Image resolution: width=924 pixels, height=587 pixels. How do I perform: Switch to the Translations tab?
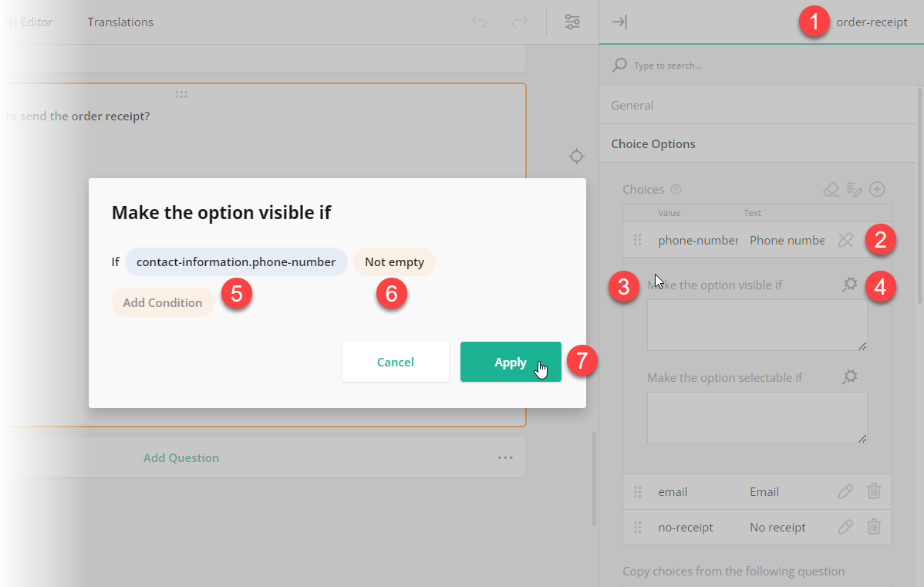(120, 22)
